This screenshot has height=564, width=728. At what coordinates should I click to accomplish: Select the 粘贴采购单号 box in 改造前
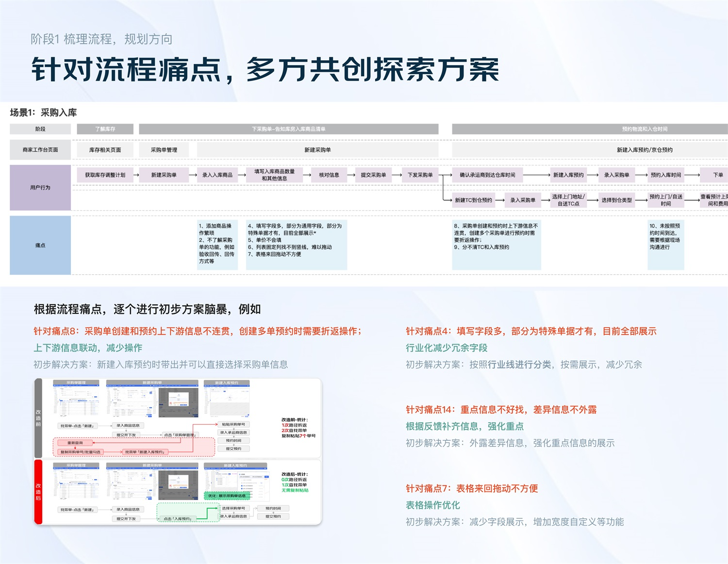point(233,424)
